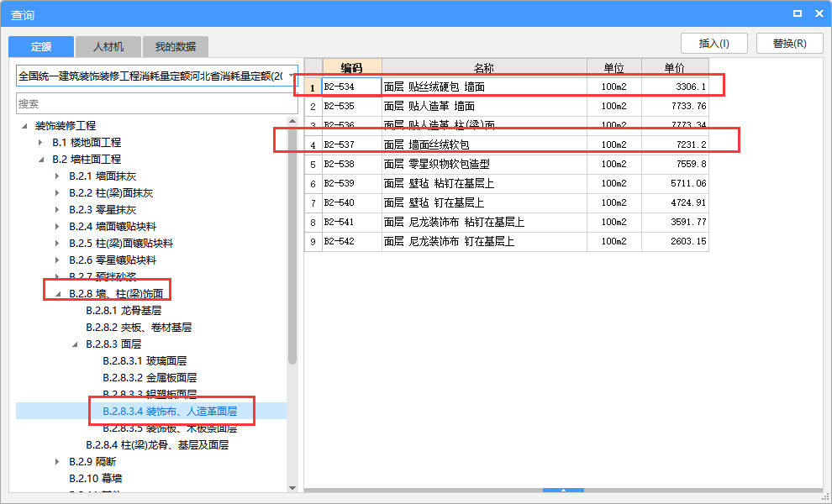The image size is (832, 504).
Task: Click the tree vertical scrollbar thumb
Action: pos(292,245)
